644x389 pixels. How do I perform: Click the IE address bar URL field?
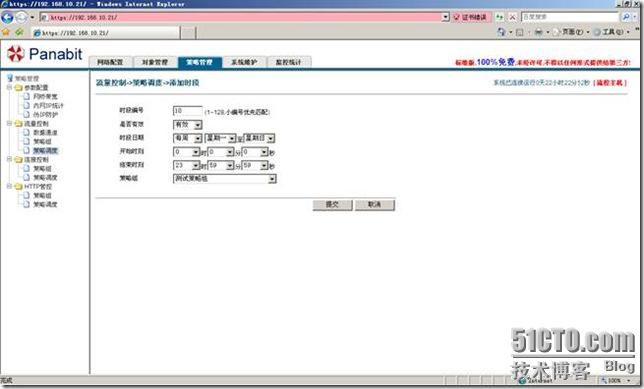[x=241, y=17]
